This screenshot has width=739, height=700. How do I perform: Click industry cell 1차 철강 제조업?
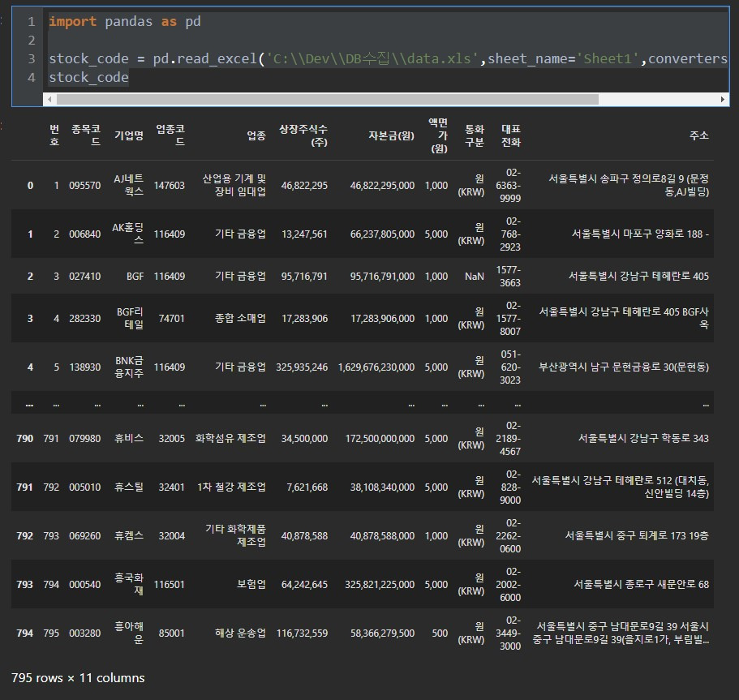[231, 487]
